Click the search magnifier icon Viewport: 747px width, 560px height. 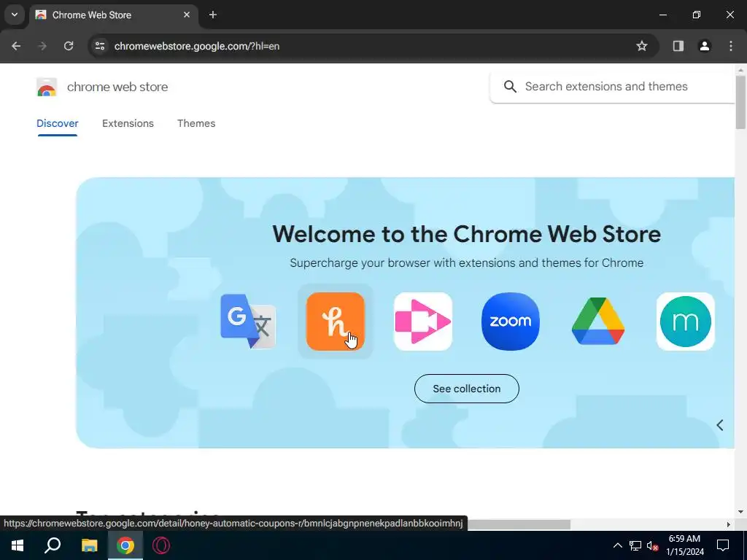click(510, 87)
